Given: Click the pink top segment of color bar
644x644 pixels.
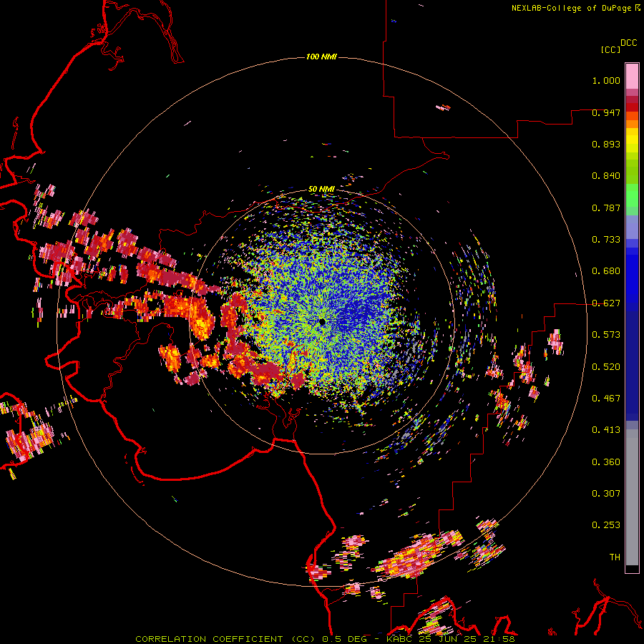Looking at the screenshot, I should click(x=632, y=76).
